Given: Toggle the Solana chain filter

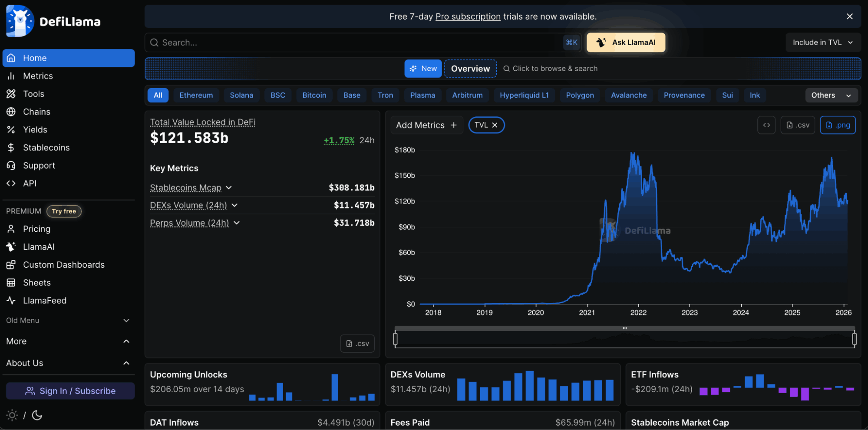Looking at the screenshot, I should (x=241, y=95).
